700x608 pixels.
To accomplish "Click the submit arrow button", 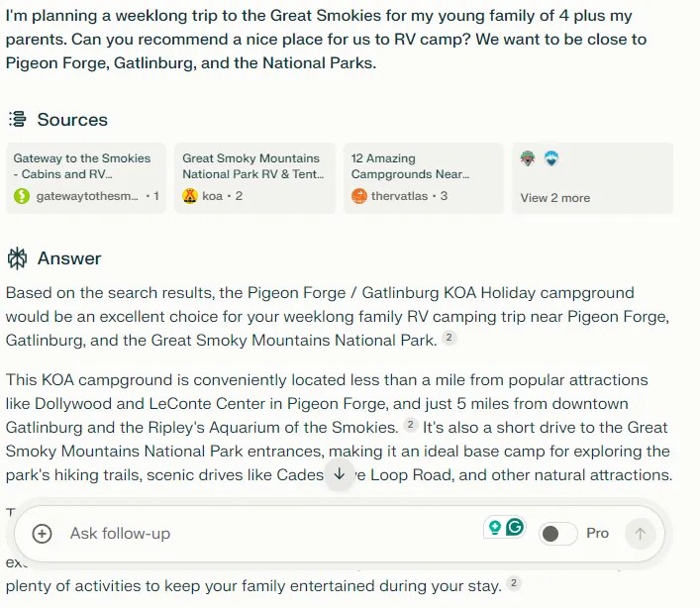I will tap(640, 534).
